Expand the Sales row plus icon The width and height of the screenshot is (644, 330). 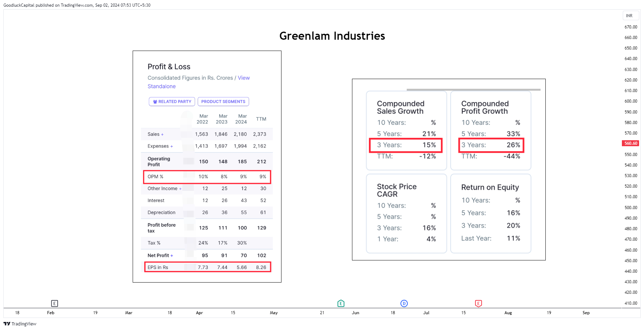162,135
